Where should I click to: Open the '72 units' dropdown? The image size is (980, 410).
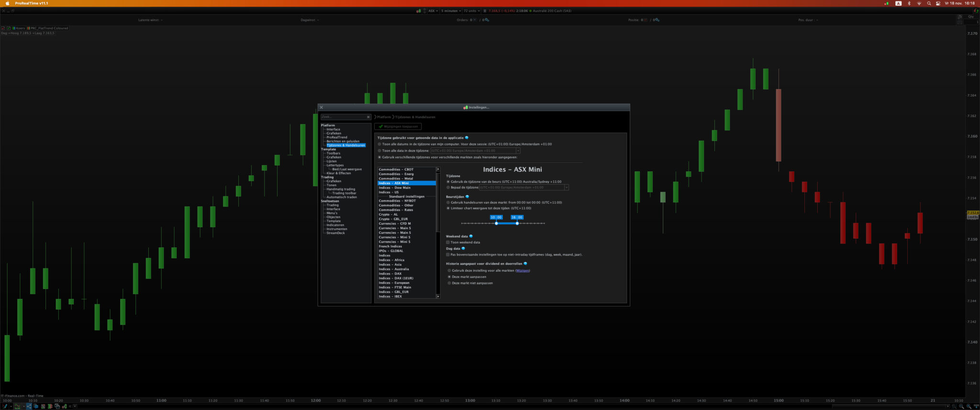[472, 11]
